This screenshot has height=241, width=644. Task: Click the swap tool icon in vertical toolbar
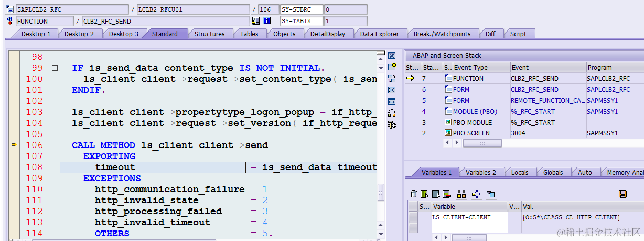point(391,78)
